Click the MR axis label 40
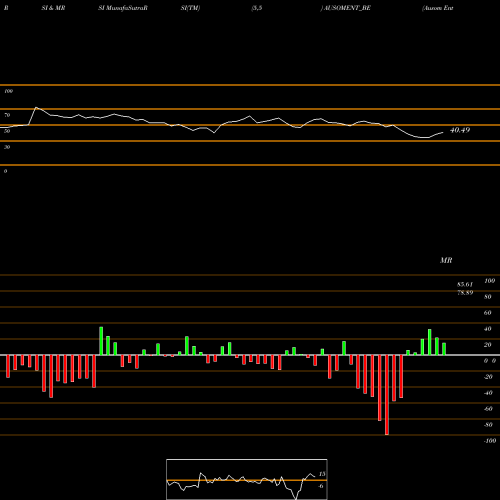500x500 pixels. point(488,329)
